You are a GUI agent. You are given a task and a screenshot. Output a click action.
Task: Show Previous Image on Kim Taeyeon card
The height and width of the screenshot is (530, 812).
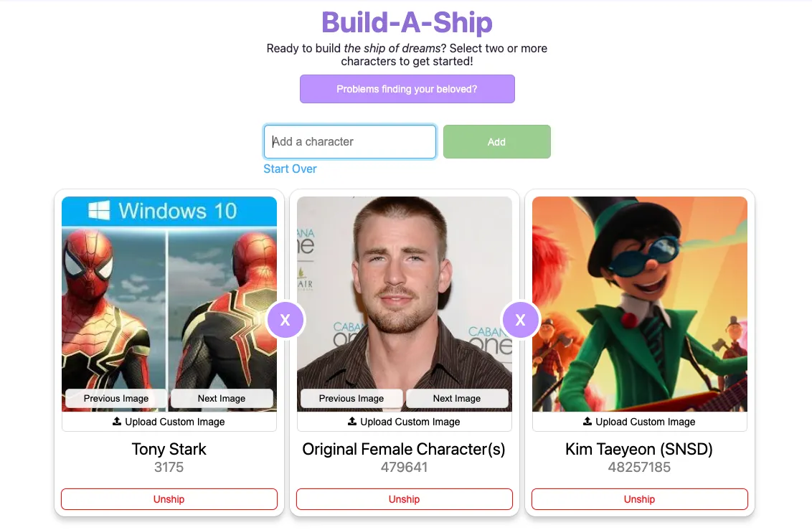[x=585, y=398]
